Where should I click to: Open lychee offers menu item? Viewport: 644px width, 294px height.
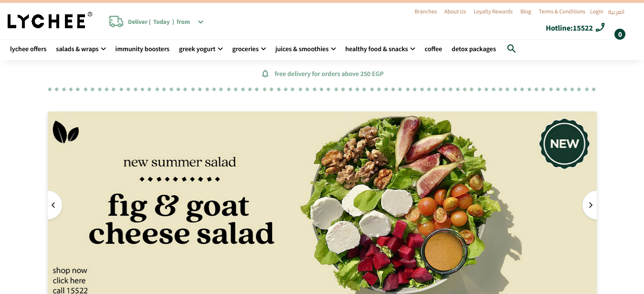tap(28, 49)
